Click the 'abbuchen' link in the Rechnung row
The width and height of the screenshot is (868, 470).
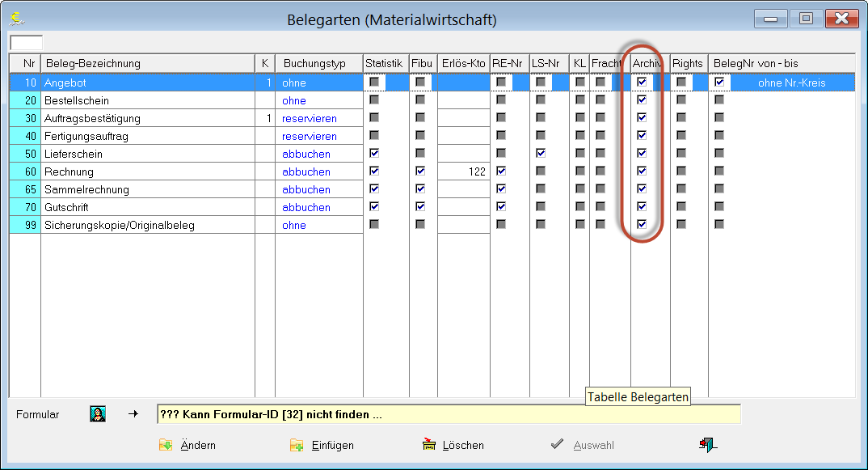pyautogui.click(x=305, y=171)
